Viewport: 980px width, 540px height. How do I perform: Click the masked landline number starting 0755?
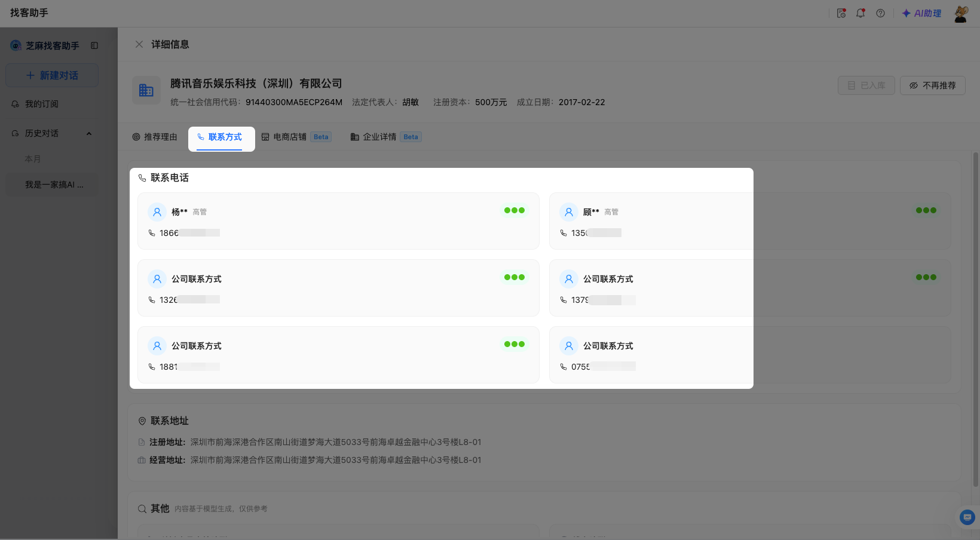[604, 367]
